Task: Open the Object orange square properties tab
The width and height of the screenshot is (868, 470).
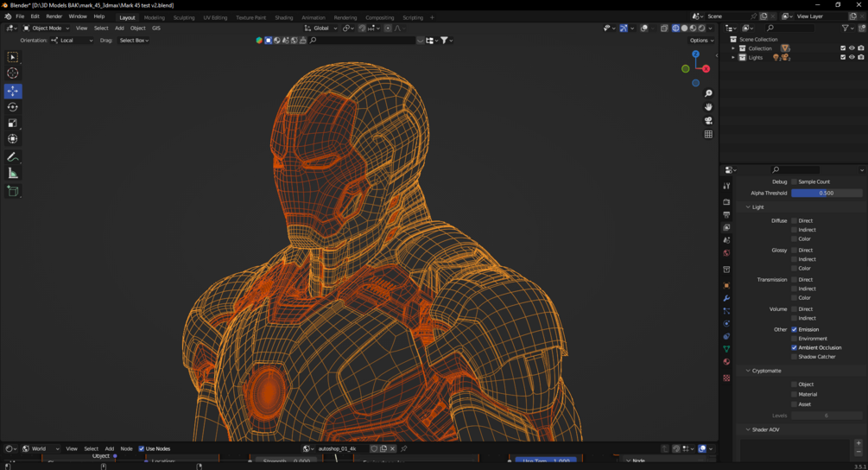Action: click(x=726, y=286)
